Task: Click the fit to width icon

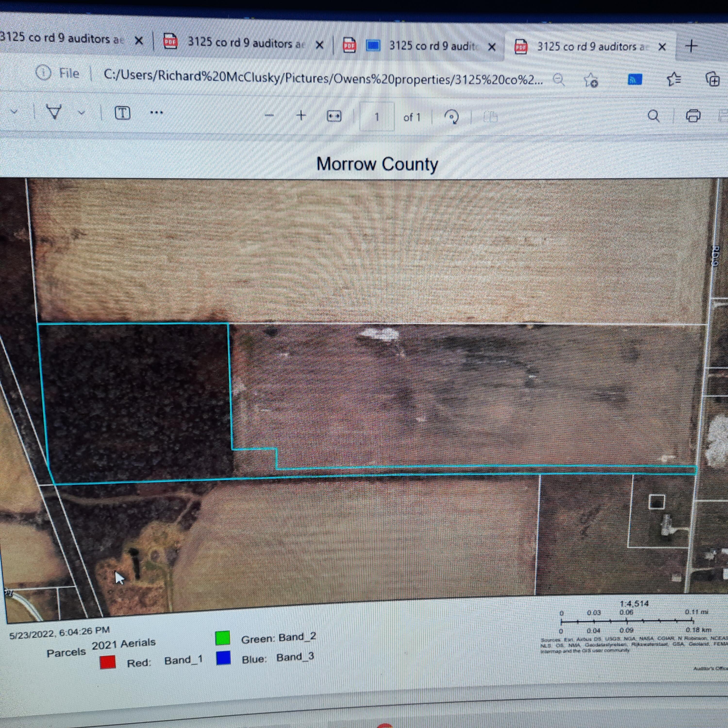Action: 334,117
